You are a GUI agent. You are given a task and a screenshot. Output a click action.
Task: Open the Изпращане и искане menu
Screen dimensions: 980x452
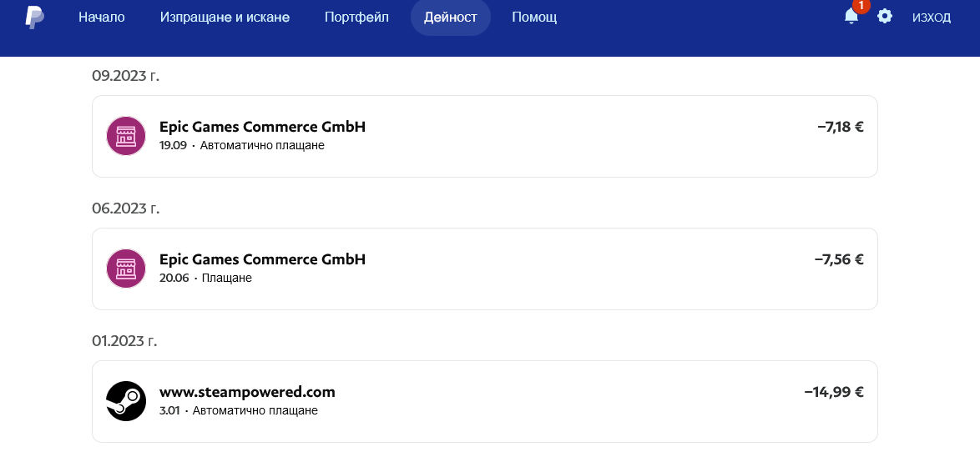point(225,18)
